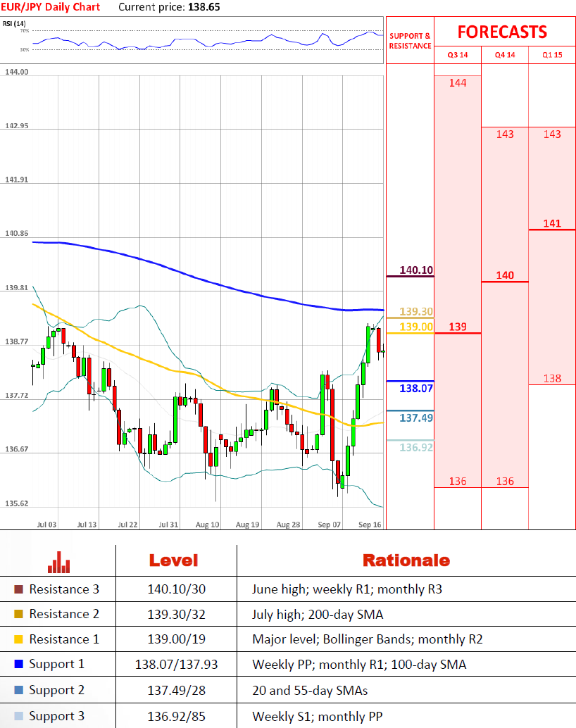The height and width of the screenshot is (728, 576).
Task: Click the level cell 140.10/30
Action: [x=177, y=589]
